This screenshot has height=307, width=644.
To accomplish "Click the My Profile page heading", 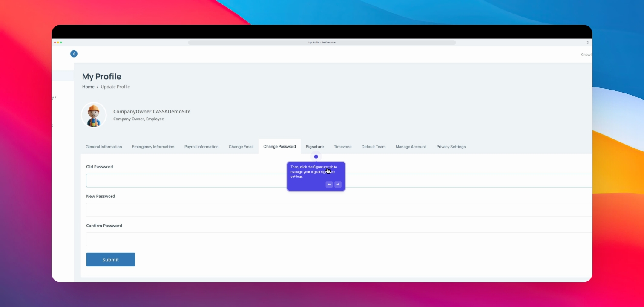I will (x=102, y=77).
